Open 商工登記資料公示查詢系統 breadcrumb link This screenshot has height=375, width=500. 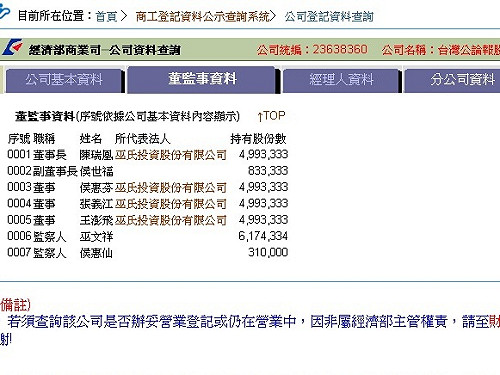tap(202, 16)
